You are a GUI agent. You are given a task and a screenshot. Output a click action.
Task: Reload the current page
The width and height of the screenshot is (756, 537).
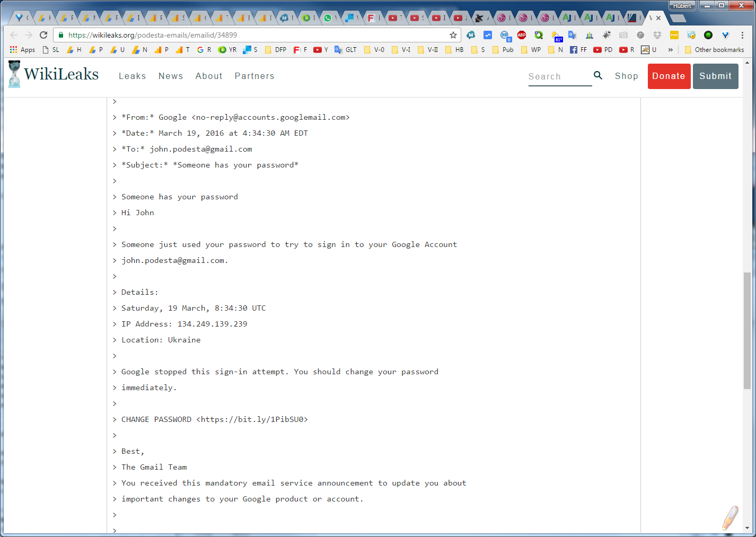click(x=43, y=35)
